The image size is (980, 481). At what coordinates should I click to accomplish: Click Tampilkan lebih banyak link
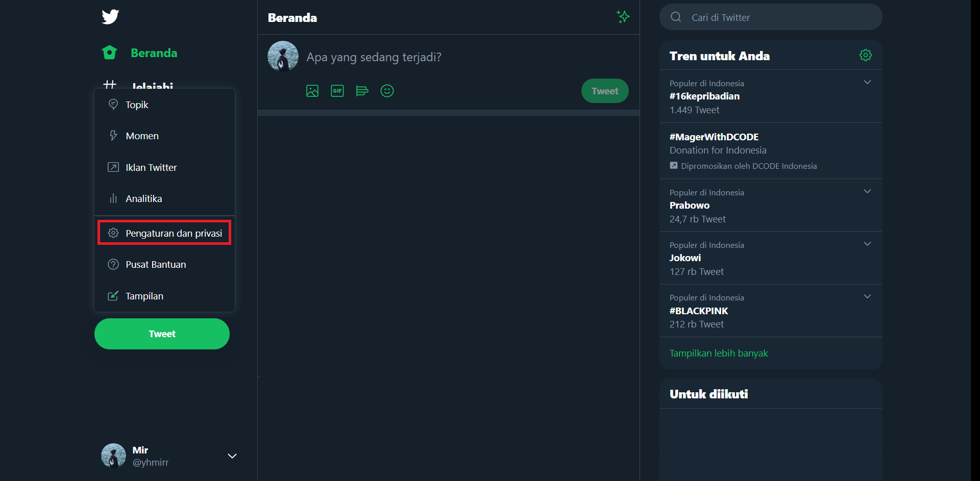[x=719, y=353]
